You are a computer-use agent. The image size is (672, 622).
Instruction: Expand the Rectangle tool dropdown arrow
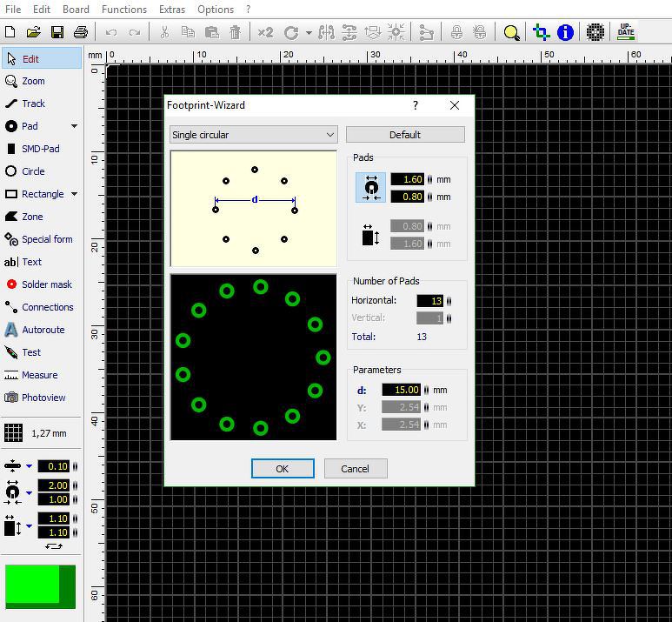click(x=74, y=194)
